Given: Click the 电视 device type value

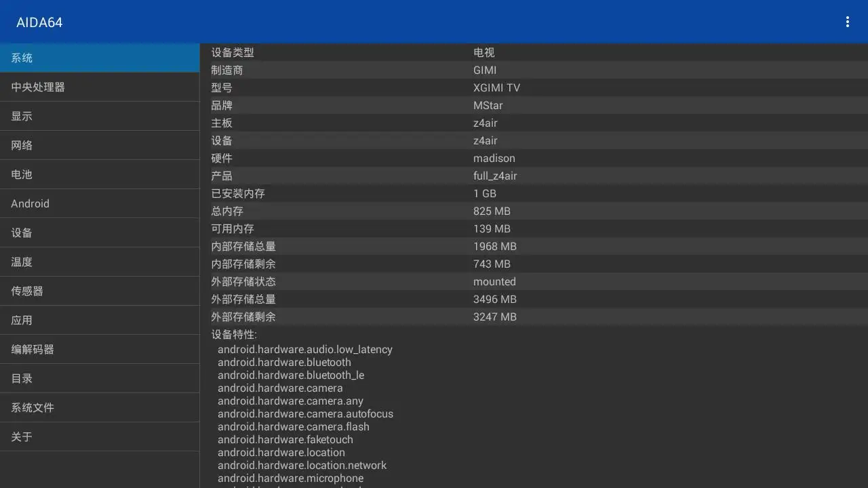Looking at the screenshot, I should 484,52.
